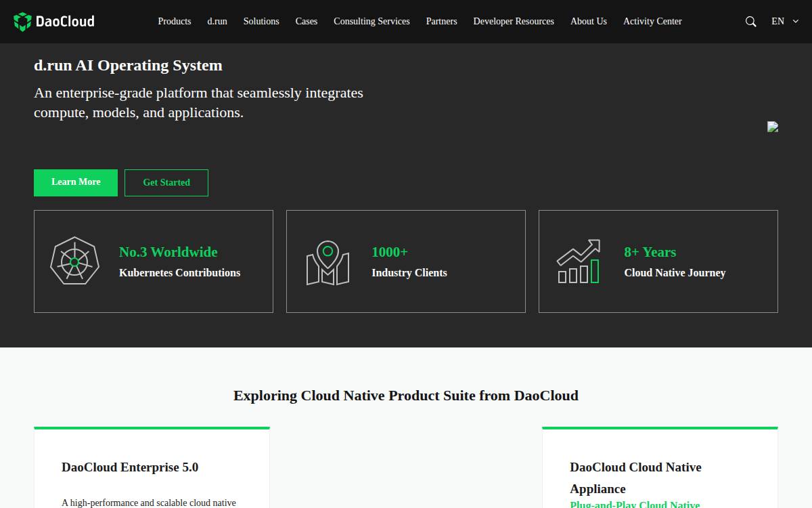Click the d.run AI Operating System heading

coord(128,66)
